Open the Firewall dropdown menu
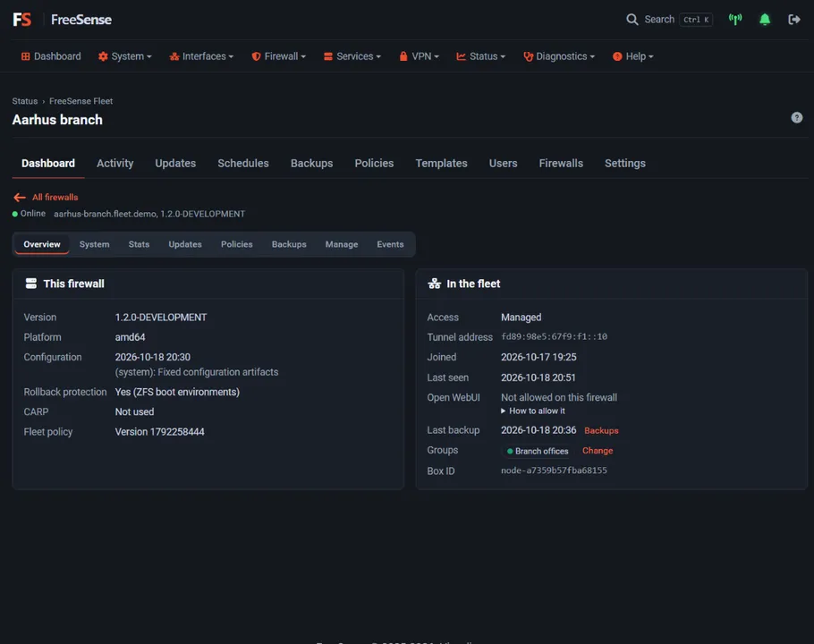This screenshot has height=644, width=814. (x=279, y=56)
